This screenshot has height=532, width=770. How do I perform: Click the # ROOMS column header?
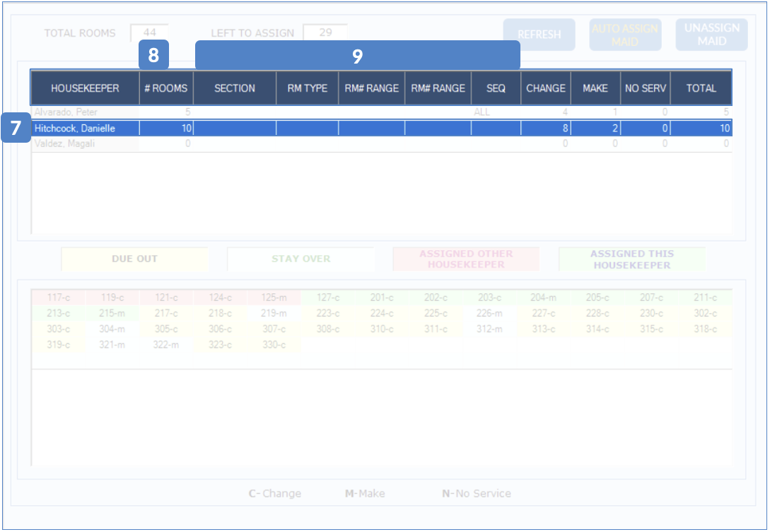click(x=166, y=88)
